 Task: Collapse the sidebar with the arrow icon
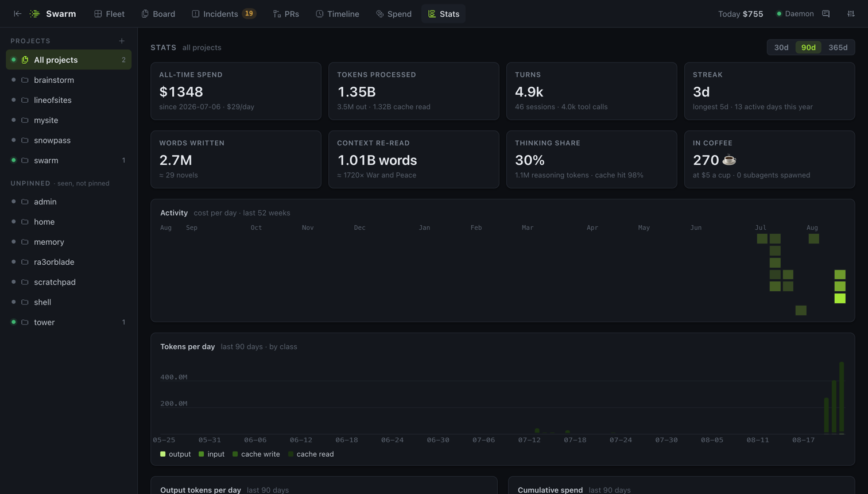(x=17, y=14)
